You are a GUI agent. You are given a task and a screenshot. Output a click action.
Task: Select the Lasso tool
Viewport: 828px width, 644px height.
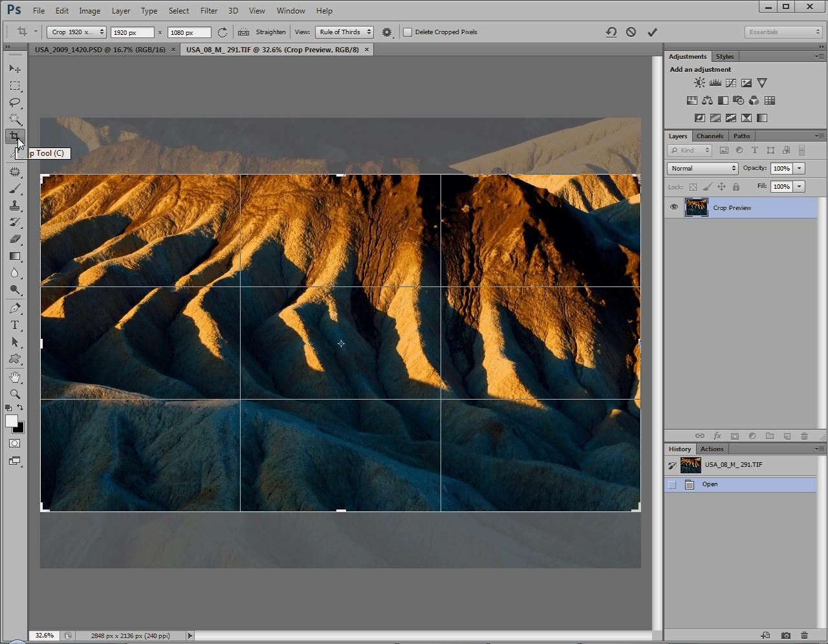pos(15,103)
